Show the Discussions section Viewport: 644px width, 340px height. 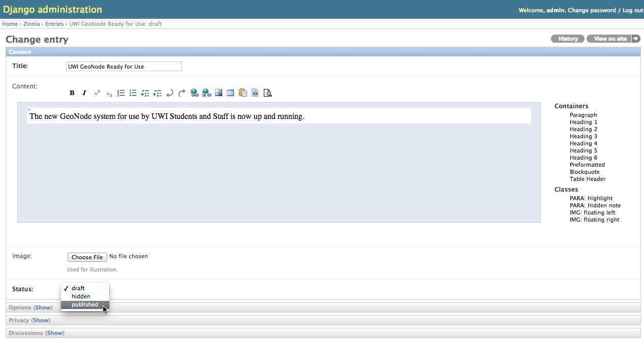pos(55,333)
